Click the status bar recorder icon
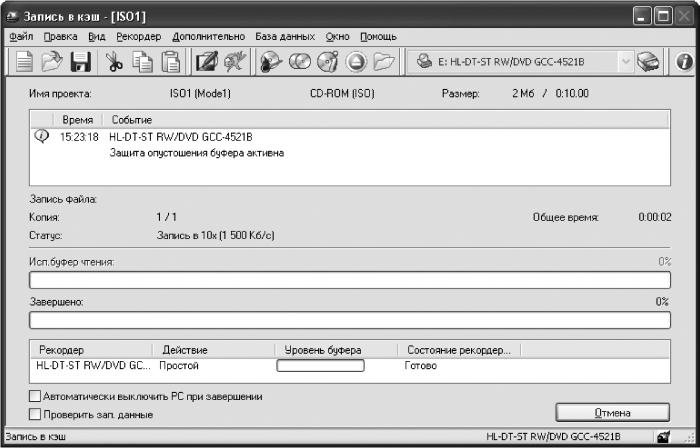The height and width of the screenshot is (448, 700). pyautogui.click(x=663, y=437)
